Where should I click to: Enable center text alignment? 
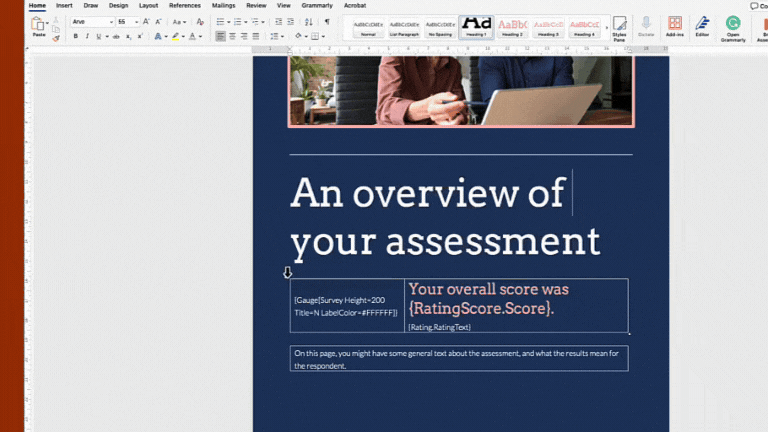coord(232,36)
